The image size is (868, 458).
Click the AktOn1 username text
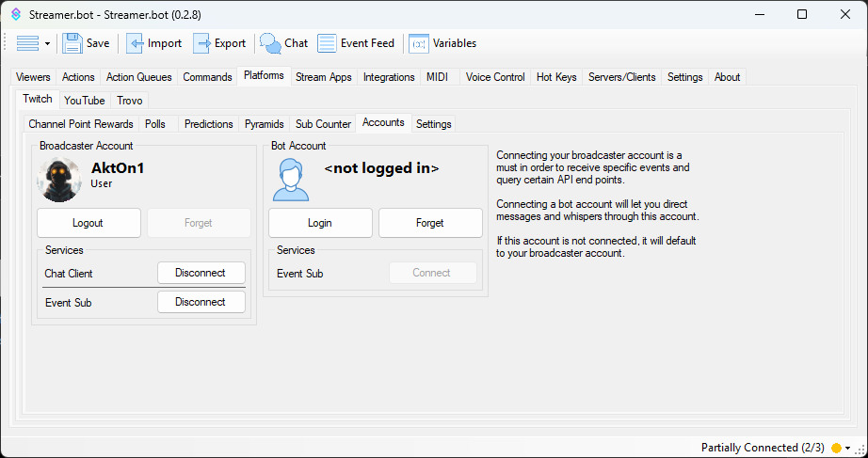118,168
